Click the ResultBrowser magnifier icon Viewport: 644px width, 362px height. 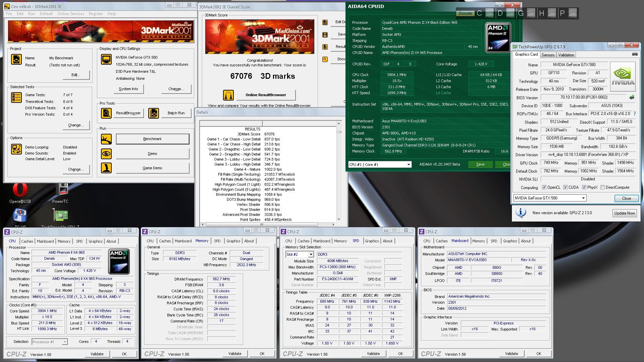coord(106,113)
